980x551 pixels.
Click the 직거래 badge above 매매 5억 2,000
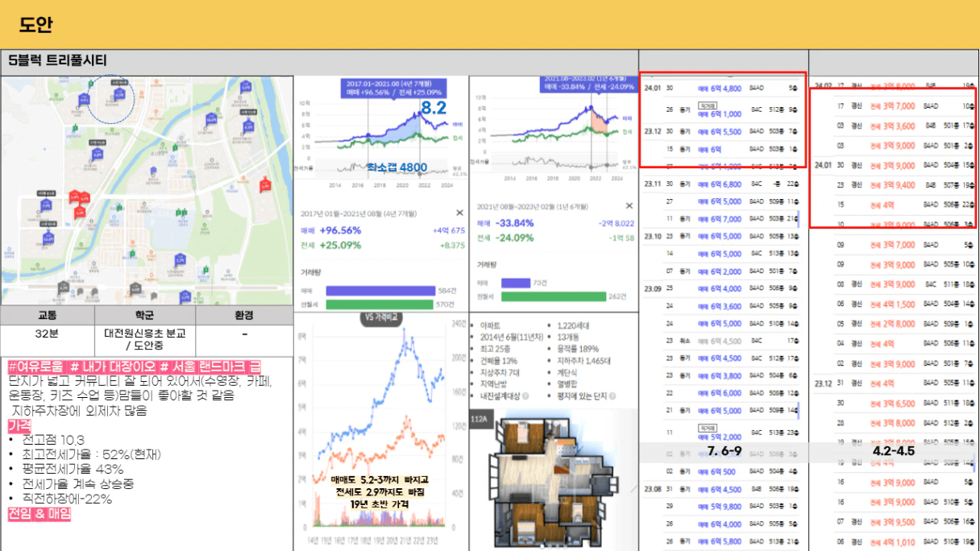709,428
